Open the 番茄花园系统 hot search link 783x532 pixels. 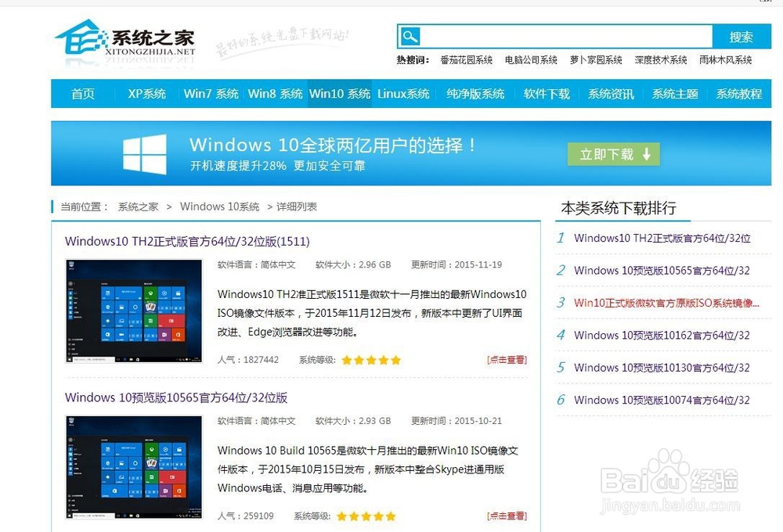tap(467, 59)
